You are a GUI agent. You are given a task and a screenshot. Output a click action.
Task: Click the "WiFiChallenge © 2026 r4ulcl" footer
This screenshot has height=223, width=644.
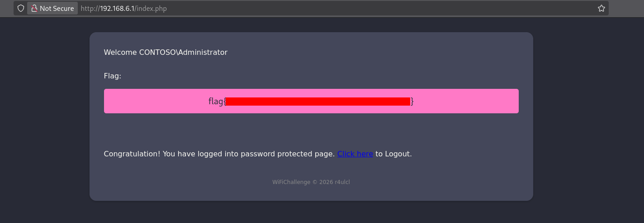tap(311, 182)
